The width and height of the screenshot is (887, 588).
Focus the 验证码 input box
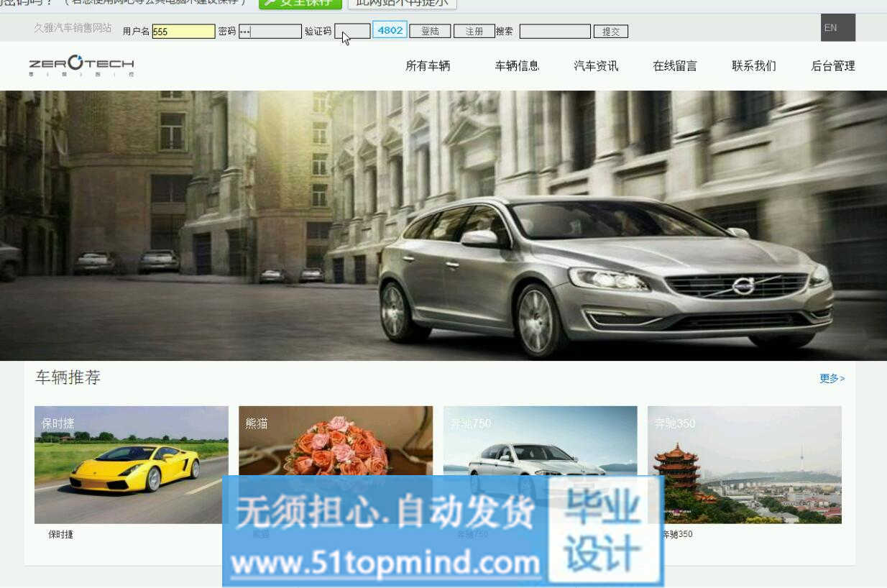pyautogui.click(x=352, y=32)
